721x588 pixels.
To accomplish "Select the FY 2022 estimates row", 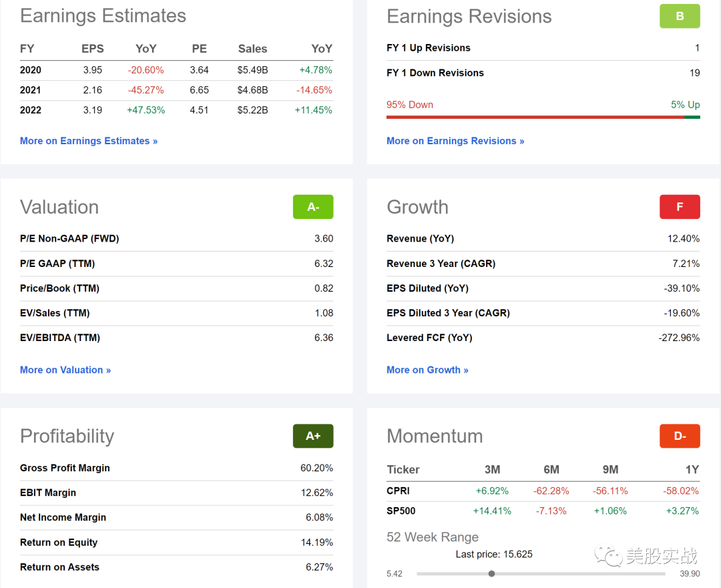I will pos(31,110).
